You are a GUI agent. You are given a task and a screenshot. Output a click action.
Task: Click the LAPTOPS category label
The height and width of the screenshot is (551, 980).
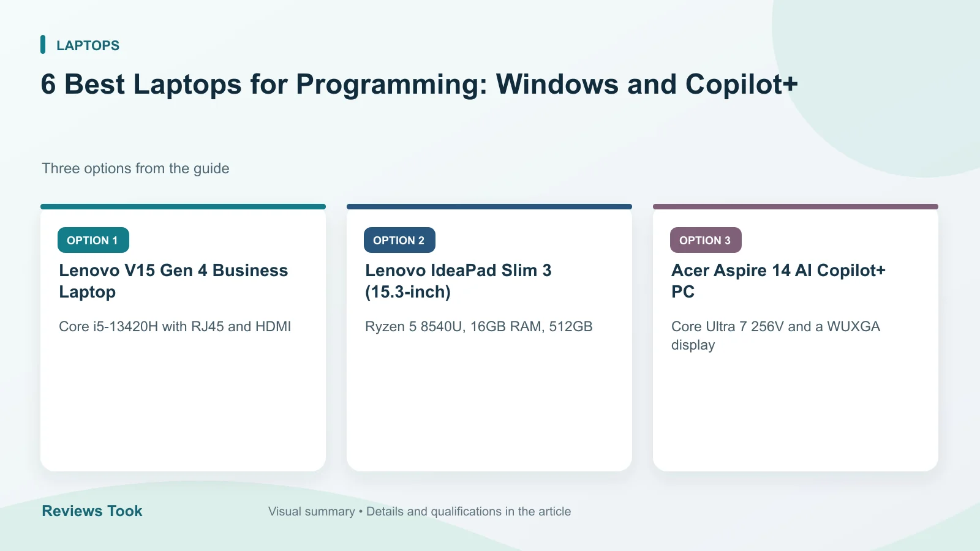(88, 45)
